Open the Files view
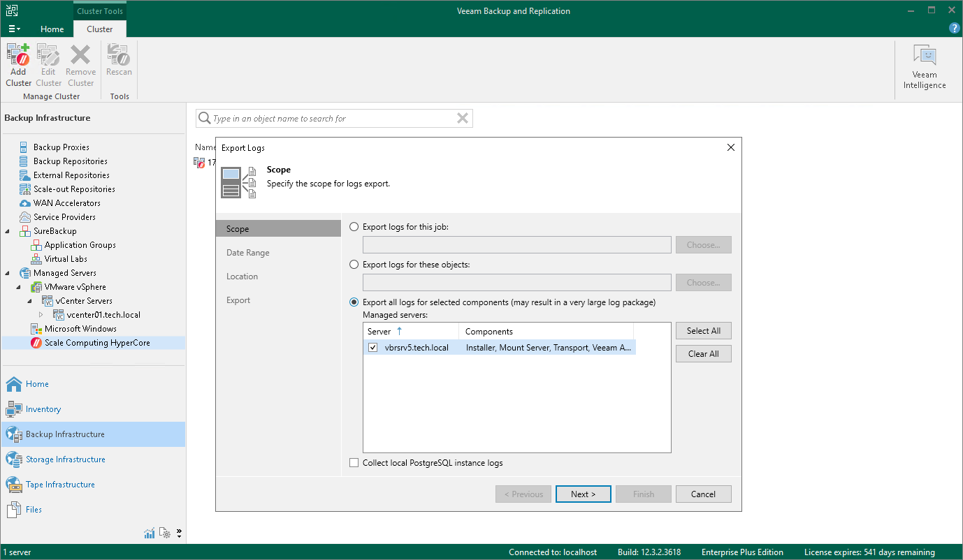The height and width of the screenshot is (560, 963). [x=34, y=510]
